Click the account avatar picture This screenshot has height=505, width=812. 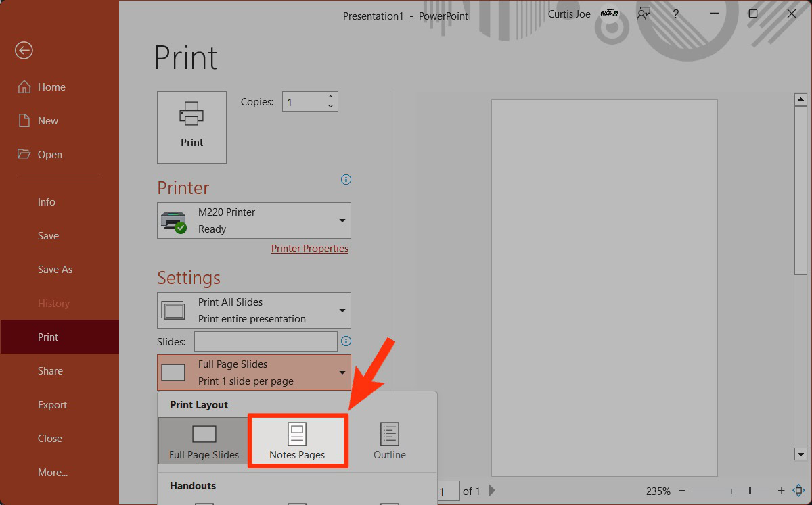610,14
